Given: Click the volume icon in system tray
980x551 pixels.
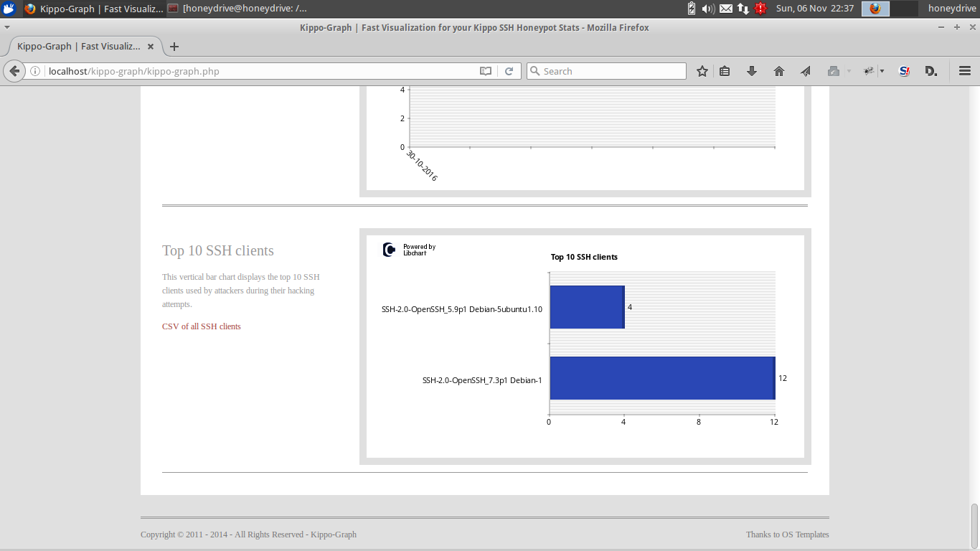Looking at the screenshot, I should 707,9.
